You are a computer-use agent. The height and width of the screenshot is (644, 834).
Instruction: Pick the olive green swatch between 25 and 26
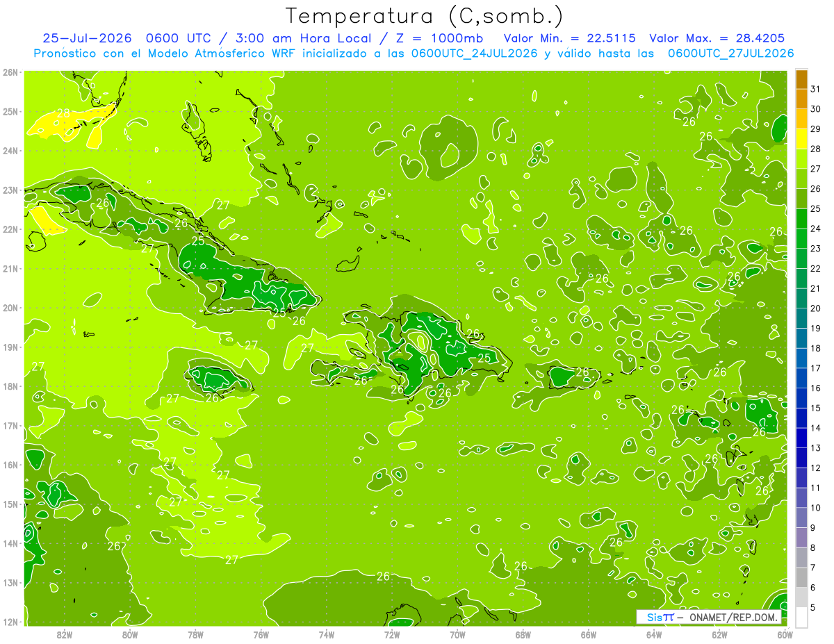pyautogui.click(x=802, y=199)
